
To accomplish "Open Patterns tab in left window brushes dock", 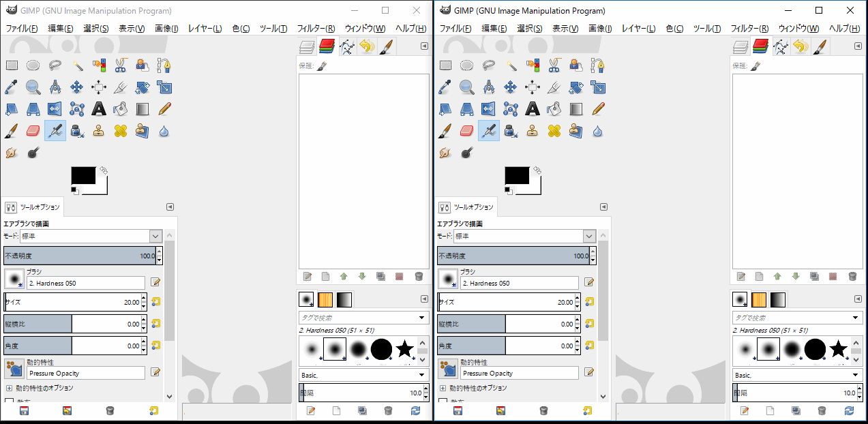I will point(325,299).
